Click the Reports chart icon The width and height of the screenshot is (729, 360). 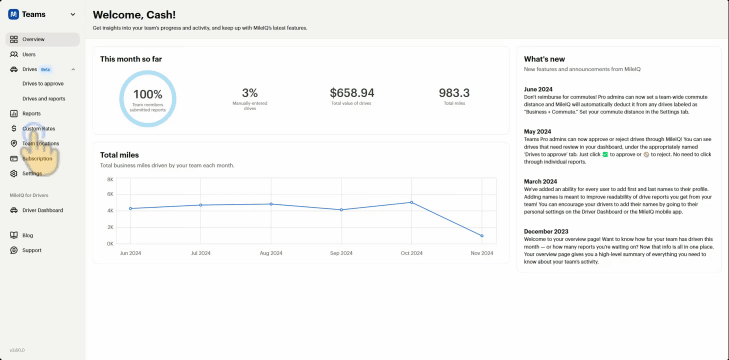14,113
